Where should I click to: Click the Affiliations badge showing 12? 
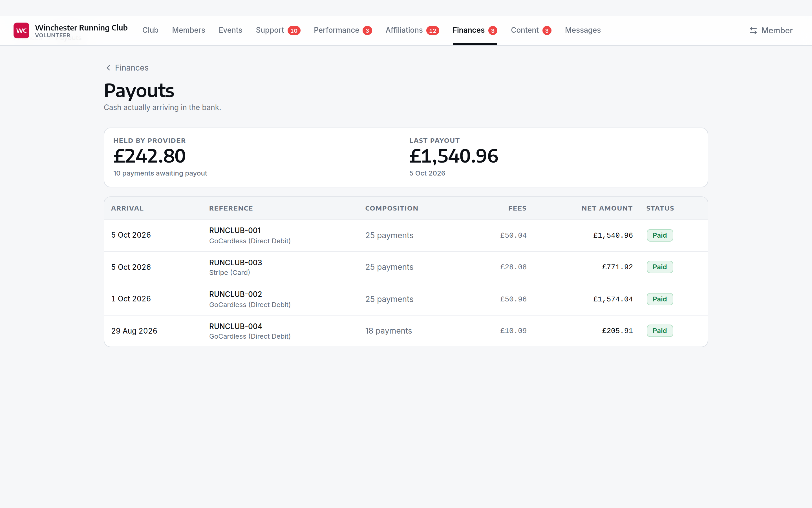point(433,30)
